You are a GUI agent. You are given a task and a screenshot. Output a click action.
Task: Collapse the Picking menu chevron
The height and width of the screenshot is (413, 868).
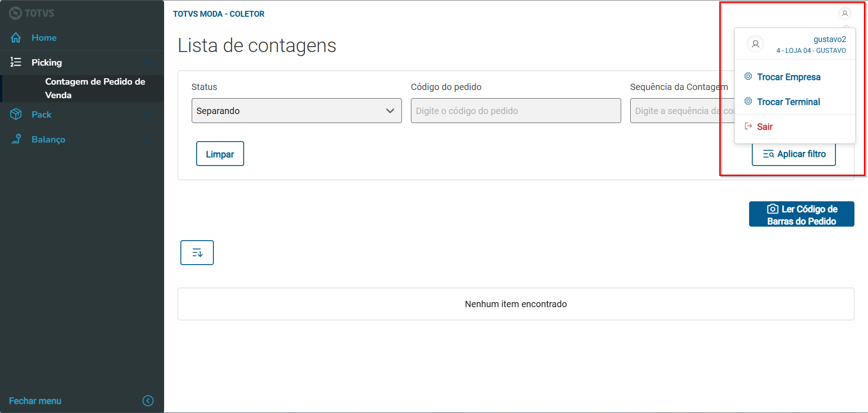pos(148,62)
